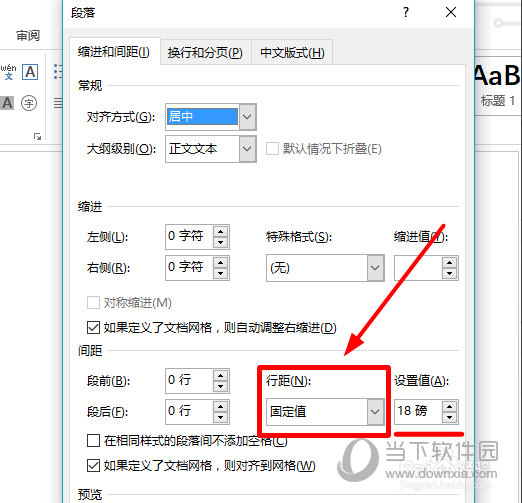Switch to 中文版式 tab
The height and width of the screenshot is (503, 522).
(x=292, y=53)
